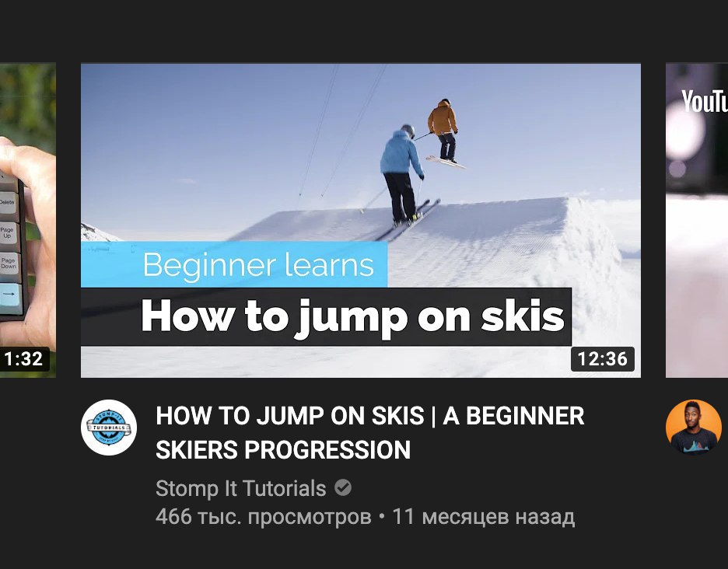Open the keyboard video thumbnail on the left
728x569 pixels.
(x=28, y=221)
